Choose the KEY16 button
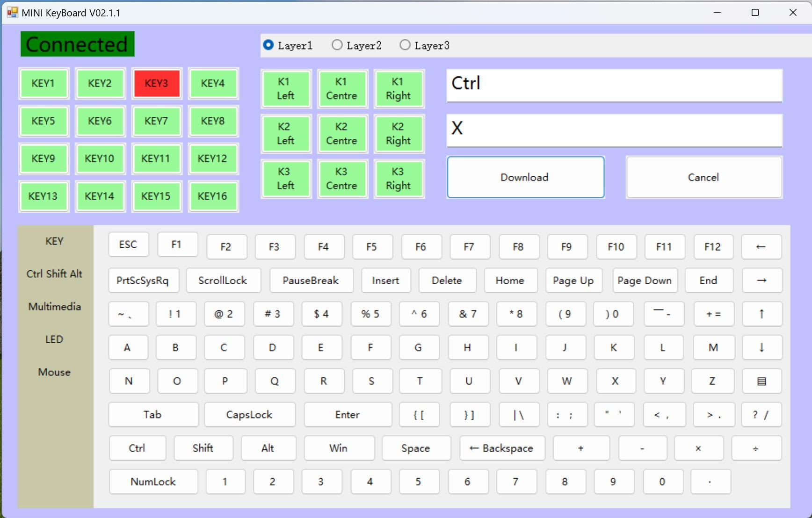Image resolution: width=812 pixels, height=518 pixels. [x=213, y=196]
